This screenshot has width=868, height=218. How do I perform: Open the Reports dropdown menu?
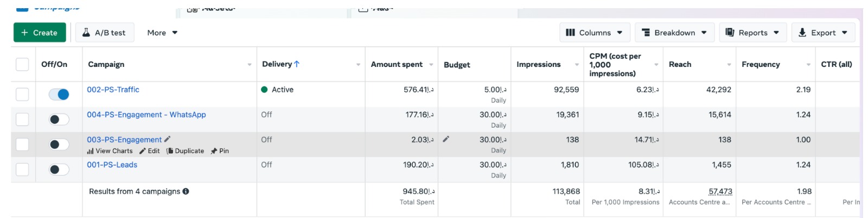click(752, 33)
